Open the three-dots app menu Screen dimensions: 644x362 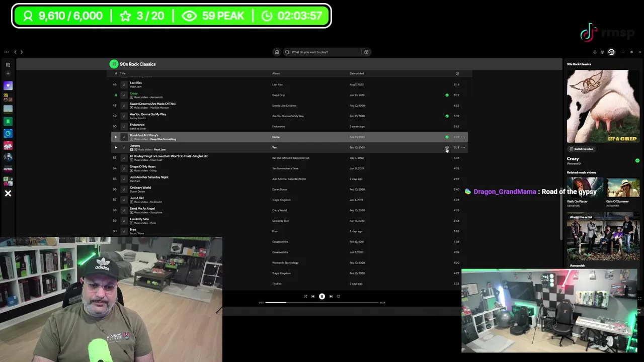click(7, 52)
